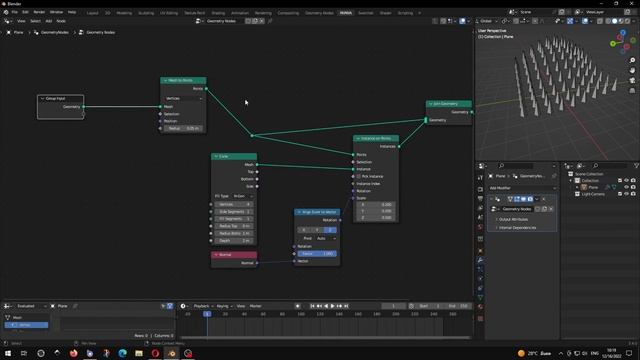Click the navigation gizmo in 3D viewport
This screenshot has height=360, width=640.
[x=623, y=41]
